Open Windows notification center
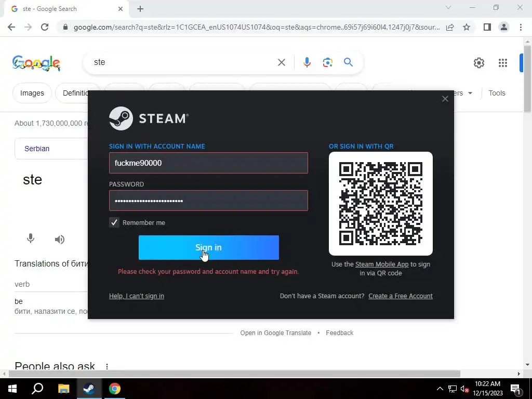532x399 pixels. [515, 389]
